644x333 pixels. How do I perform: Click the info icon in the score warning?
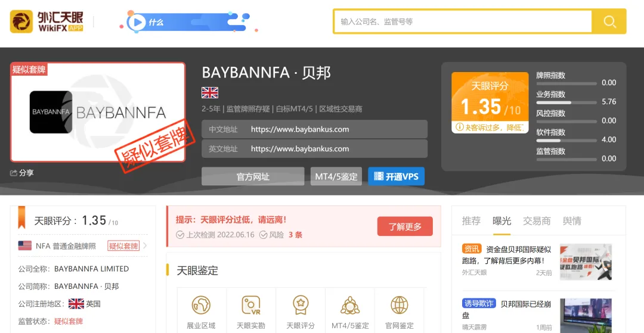point(459,127)
